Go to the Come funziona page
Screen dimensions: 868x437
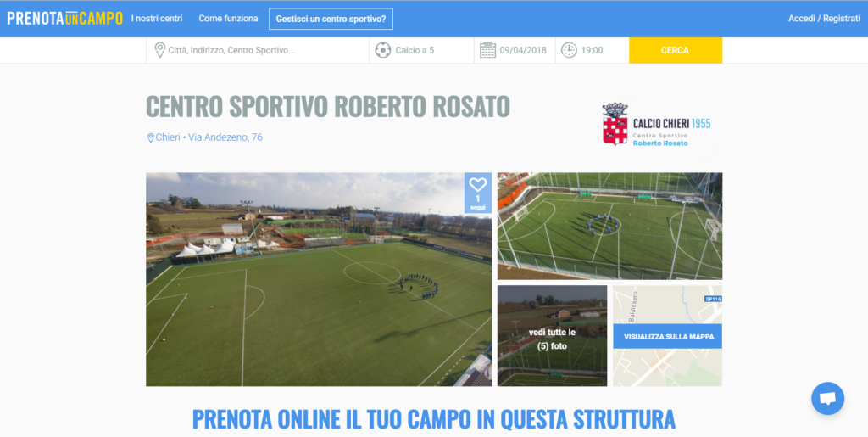tap(228, 18)
